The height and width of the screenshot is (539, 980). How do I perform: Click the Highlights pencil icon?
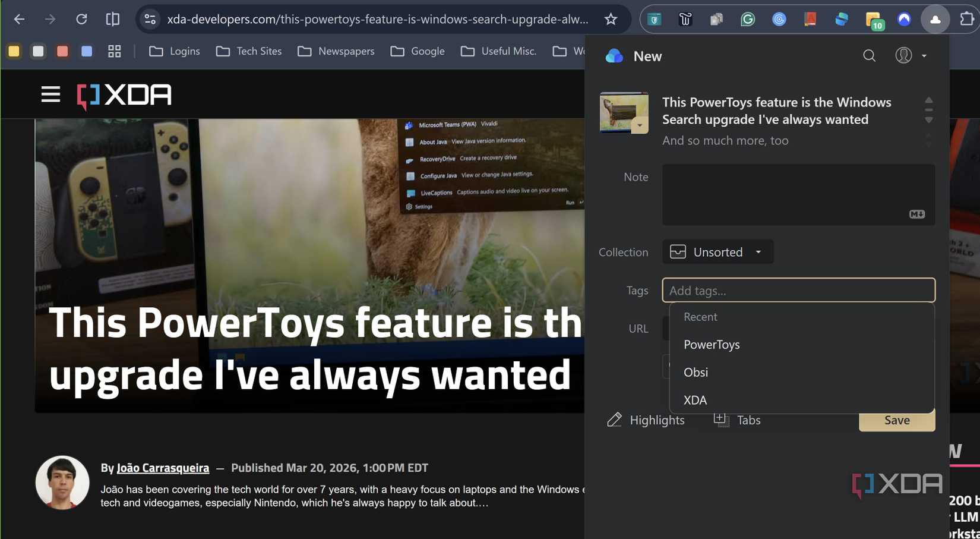(x=614, y=420)
